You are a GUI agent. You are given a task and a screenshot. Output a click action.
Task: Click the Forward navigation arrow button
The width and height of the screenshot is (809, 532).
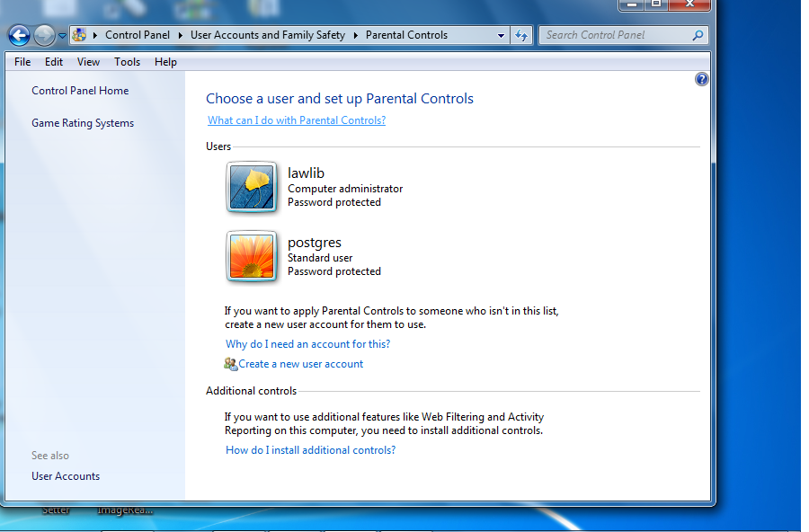point(44,36)
